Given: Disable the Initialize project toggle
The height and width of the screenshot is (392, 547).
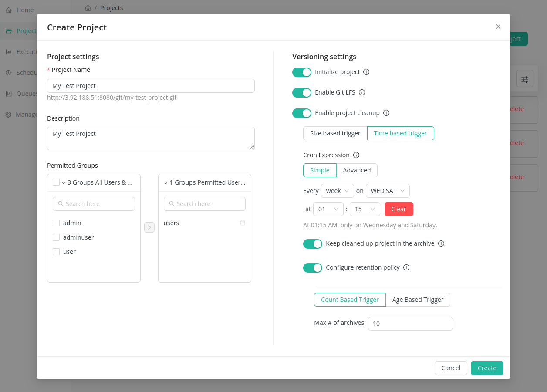Looking at the screenshot, I should point(302,72).
